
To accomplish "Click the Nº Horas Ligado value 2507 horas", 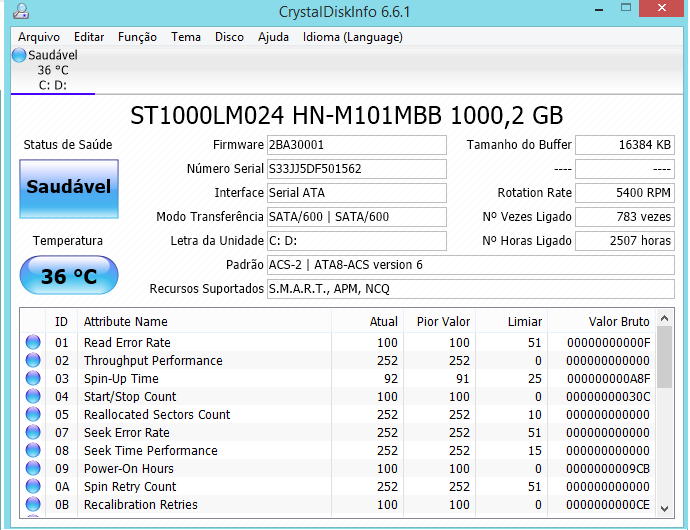I will click(625, 241).
